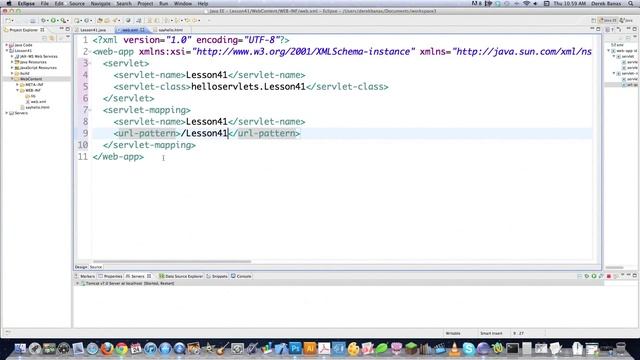Expand the Tomcat v7.0 server entry
640x360 pixels.
click(x=77, y=283)
